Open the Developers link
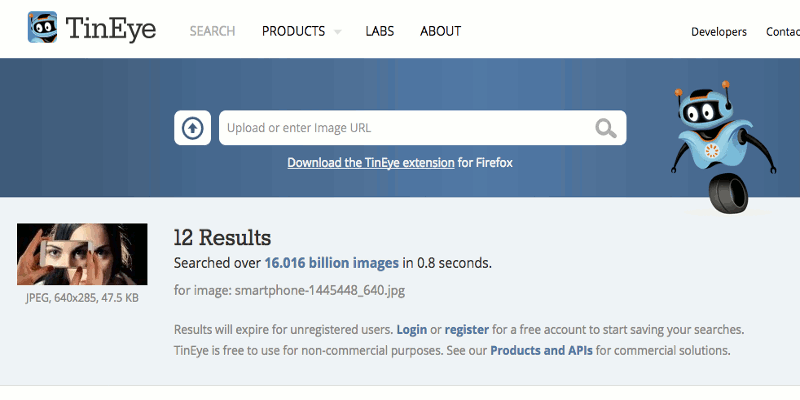 point(719,32)
